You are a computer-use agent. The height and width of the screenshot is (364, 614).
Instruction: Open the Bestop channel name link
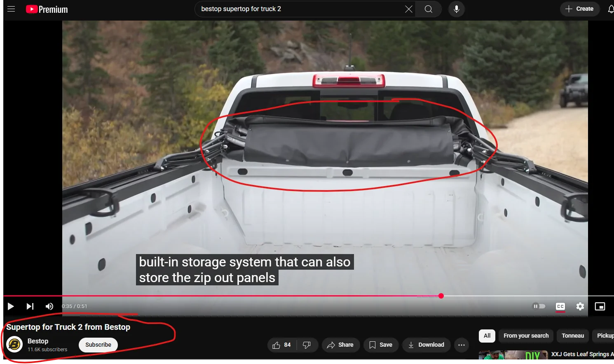[x=38, y=341]
